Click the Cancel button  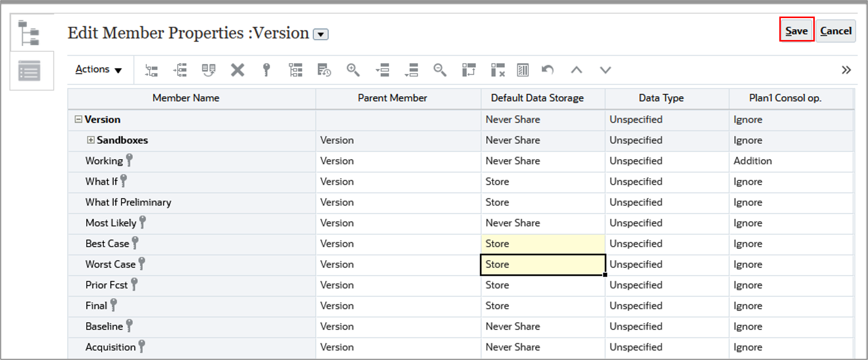[x=836, y=31]
